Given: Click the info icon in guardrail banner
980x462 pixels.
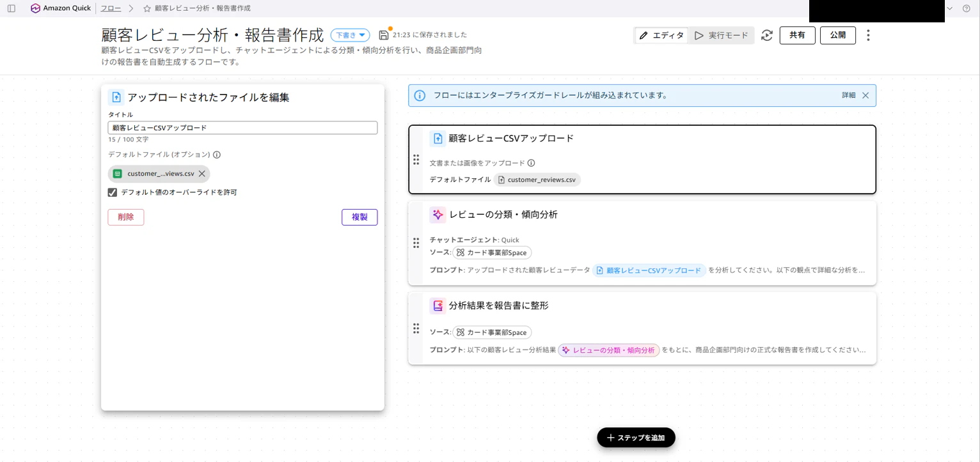Looking at the screenshot, I should coord(420,95).
